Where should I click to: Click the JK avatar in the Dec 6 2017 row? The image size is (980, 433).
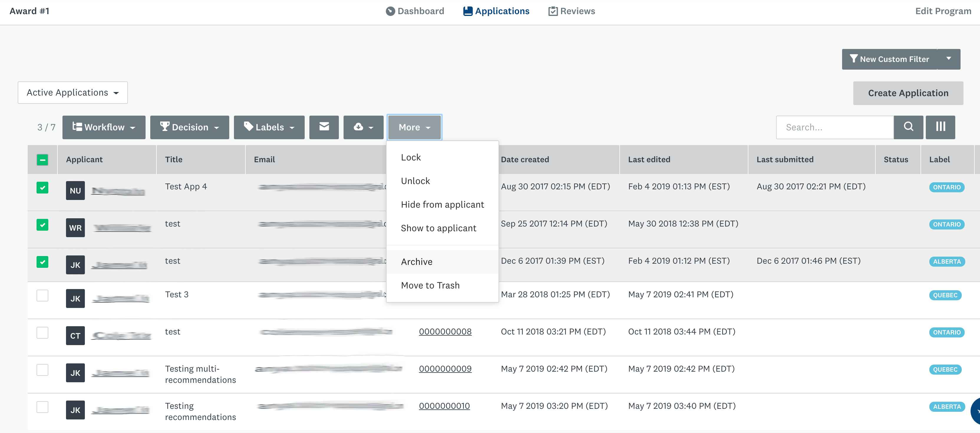pyautogui.click(x=75, y=265)
